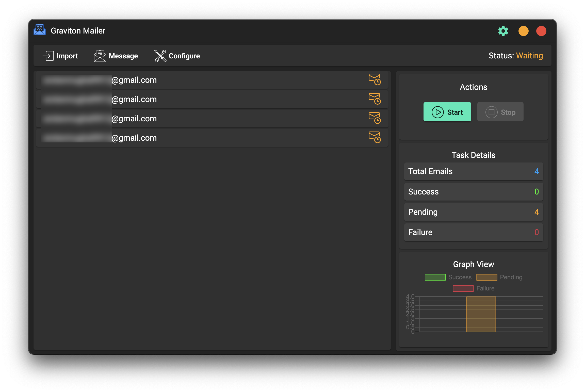The height and width of the screenshot is (392, 585).
Task: Click pending mail icon on third email row
Action: point(375,118)
